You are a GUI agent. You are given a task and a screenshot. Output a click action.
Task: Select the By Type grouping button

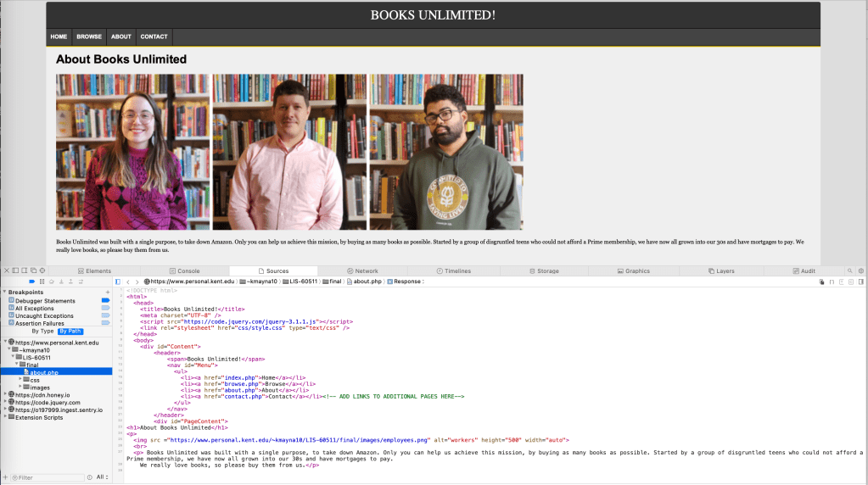point(42,331)
